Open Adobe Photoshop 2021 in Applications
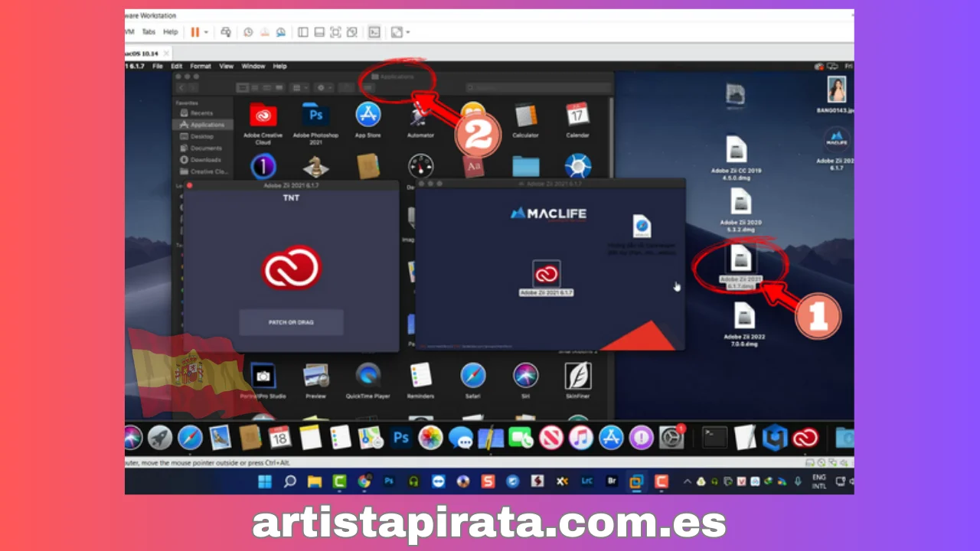The height and width of the screenshot is (551, 980). [x=315, y=116]
